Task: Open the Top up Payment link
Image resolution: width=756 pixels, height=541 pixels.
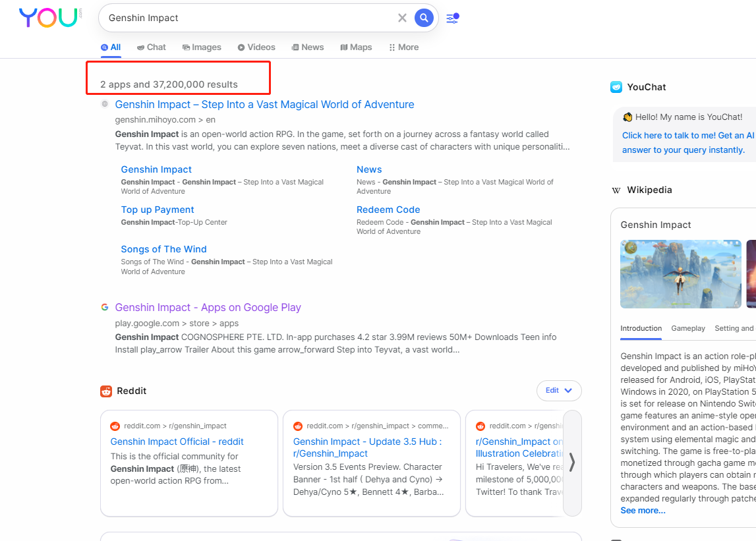Action: (158, 210)
